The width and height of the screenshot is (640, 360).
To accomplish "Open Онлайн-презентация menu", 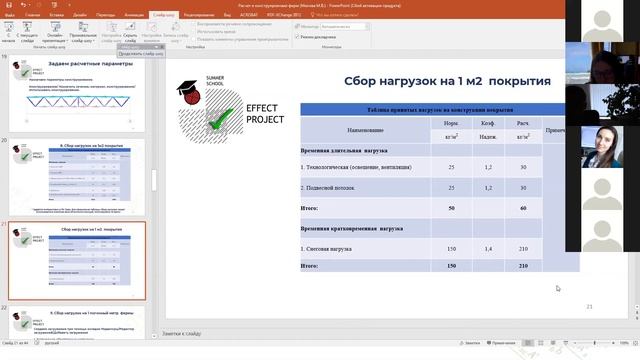I will click(55, 32).
